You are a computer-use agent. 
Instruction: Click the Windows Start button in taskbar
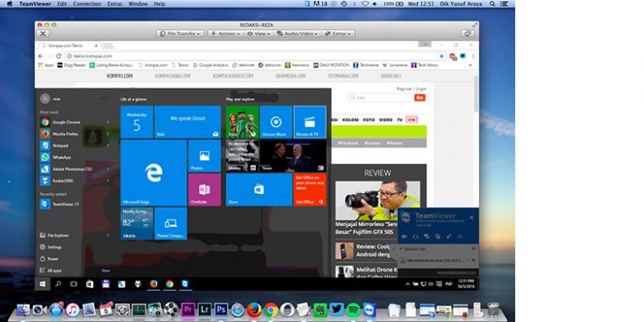42,284
